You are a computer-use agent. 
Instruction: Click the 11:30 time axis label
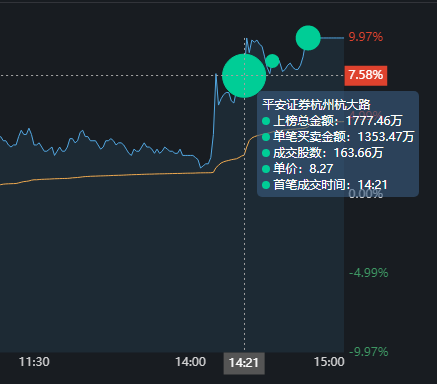34,362
